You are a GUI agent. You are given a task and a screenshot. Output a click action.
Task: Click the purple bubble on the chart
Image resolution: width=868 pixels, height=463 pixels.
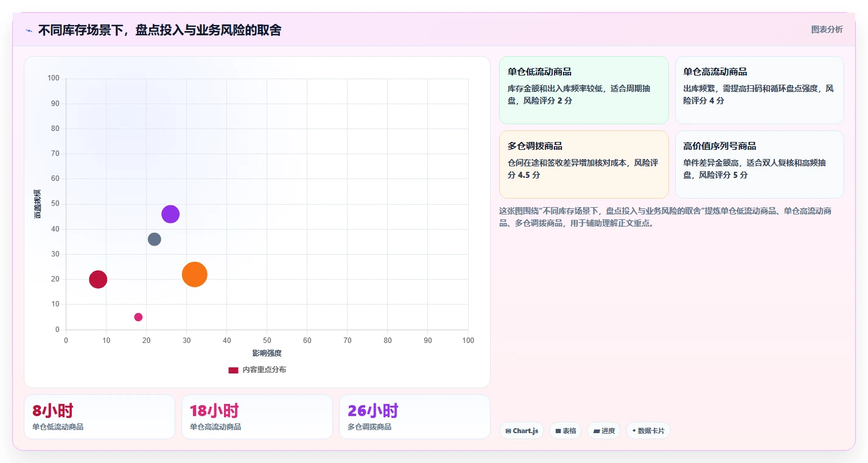[x=170, y=214]
